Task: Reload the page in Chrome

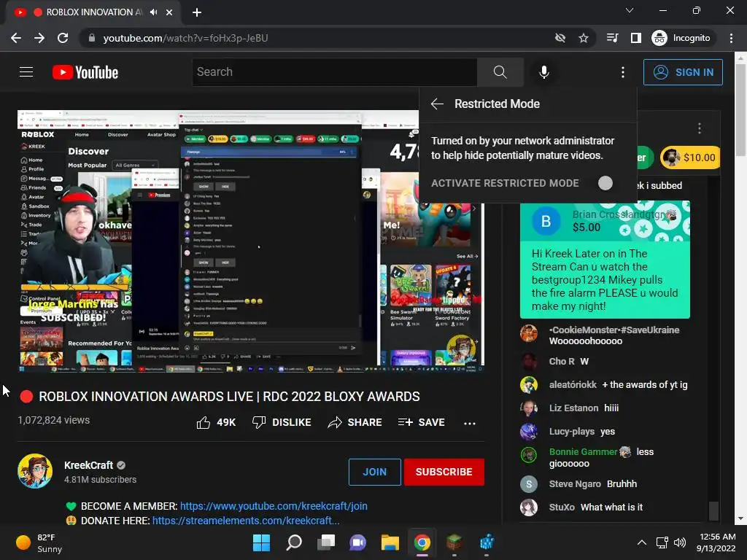Action: pyautogui.click(x=63, y=38)
